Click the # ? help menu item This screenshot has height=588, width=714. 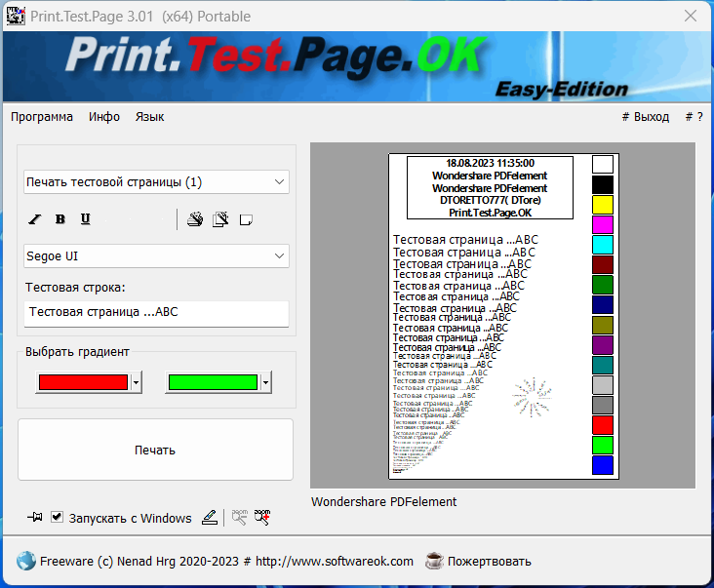tap(694, 117)
